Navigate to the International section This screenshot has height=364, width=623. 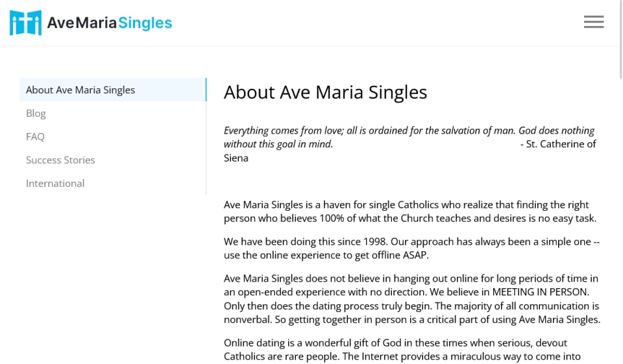pos(55,184)
